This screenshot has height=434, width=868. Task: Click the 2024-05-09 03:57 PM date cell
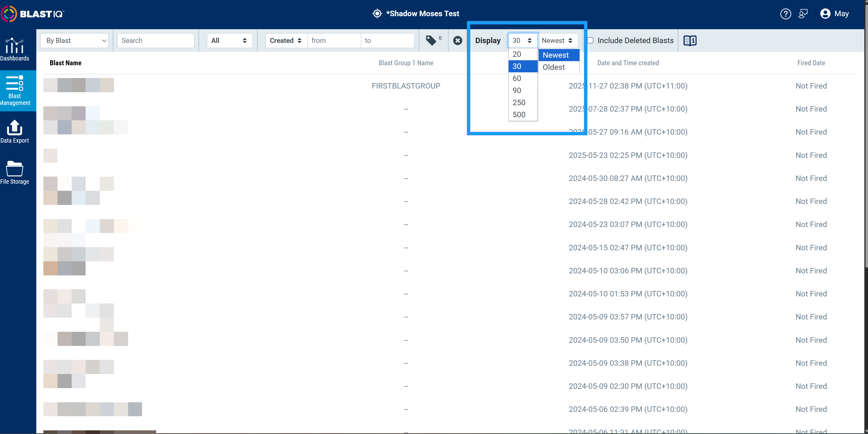click(x=628, y=317)
